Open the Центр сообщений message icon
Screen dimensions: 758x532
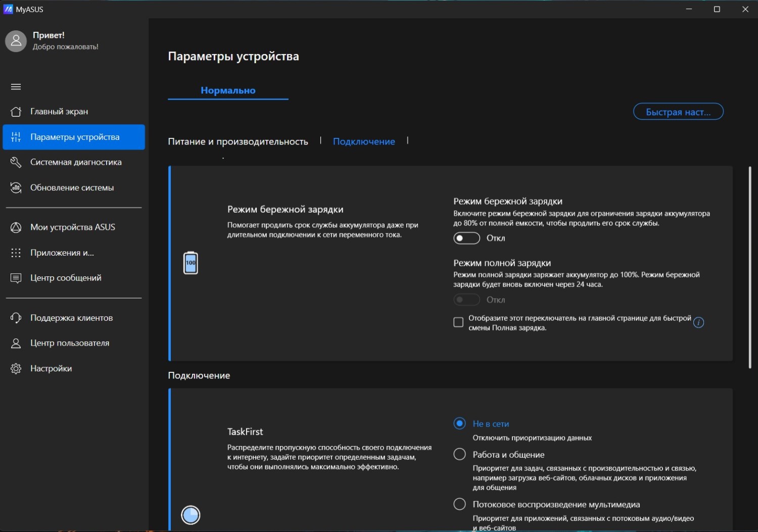[16, 278]
